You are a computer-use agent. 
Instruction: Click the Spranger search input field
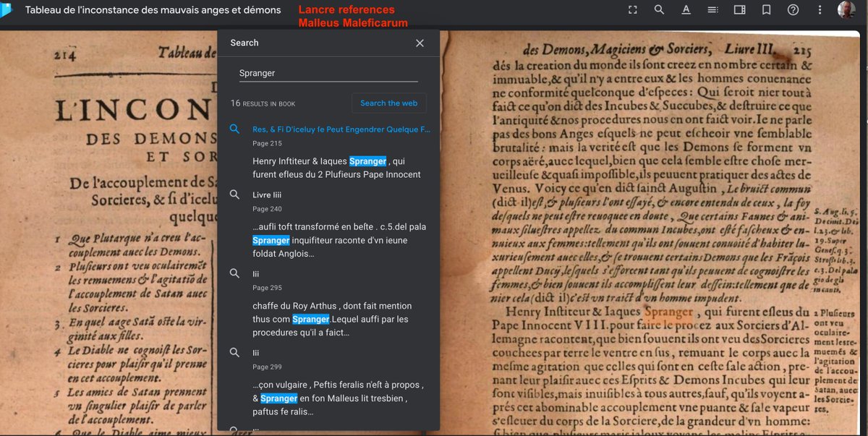tap(328, 73)
